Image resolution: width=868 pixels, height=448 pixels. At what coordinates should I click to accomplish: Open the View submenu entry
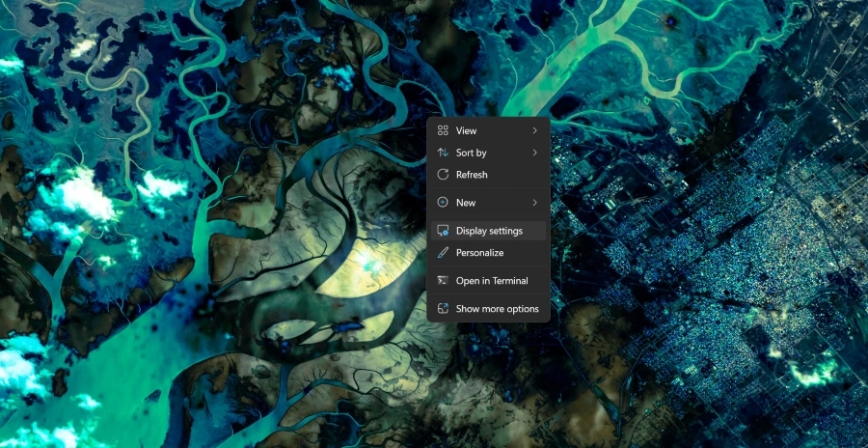pos(488,131)
